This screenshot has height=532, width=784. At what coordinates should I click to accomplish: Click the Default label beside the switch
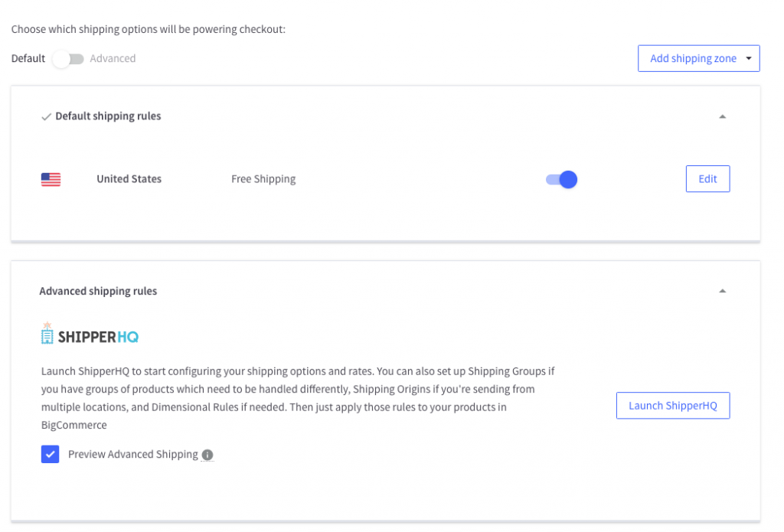click(28, 59)
